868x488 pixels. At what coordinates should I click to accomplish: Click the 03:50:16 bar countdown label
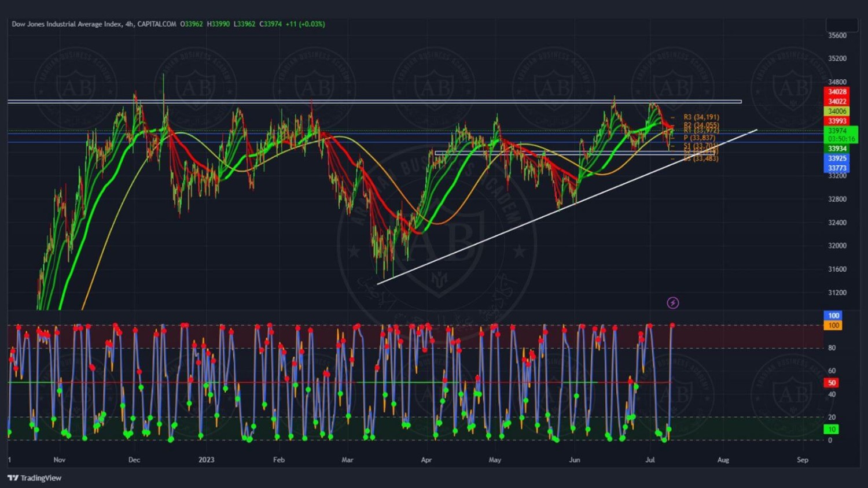coord(841,139)
